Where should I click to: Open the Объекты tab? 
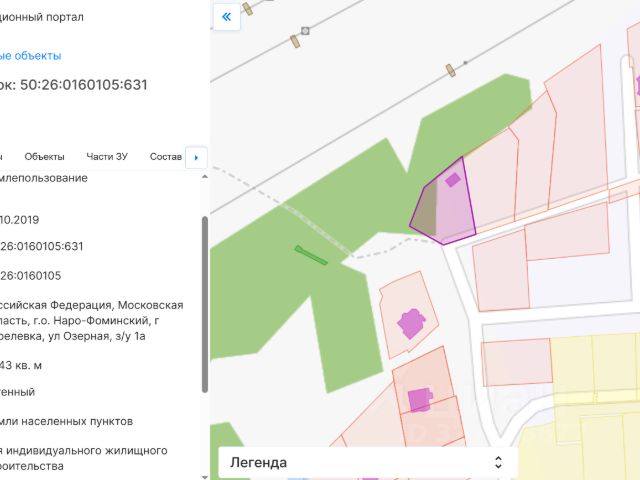click(x=44, y=157)
